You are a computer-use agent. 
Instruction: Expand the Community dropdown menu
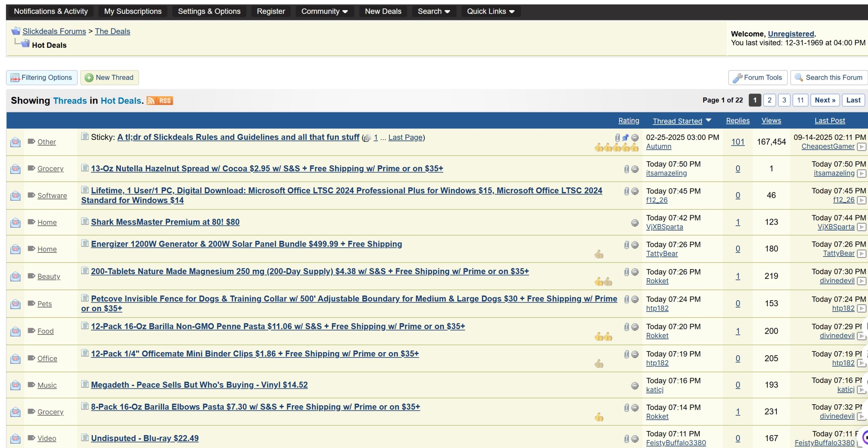pyautogui.click(x=324, y=11)
